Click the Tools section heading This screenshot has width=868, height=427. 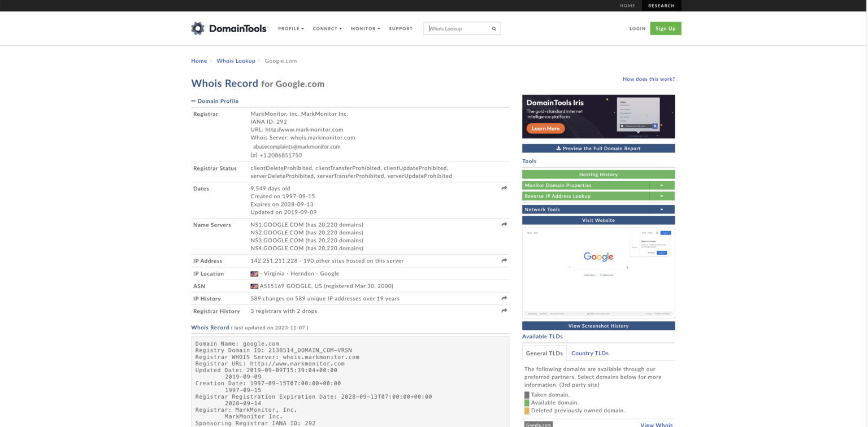pyautogui.click(x=530, y=162)
